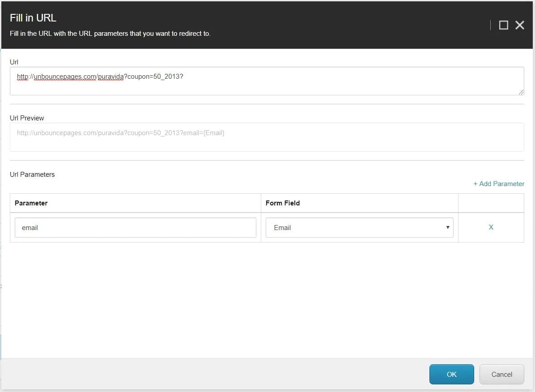This screenshot has height=392, width=535.
Task: Click the dropdown arrow on the Email selector
Action: (447, 227)
